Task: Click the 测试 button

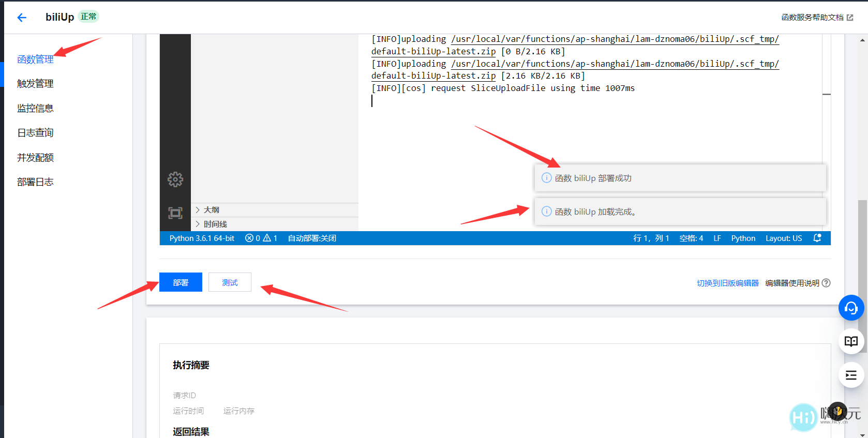Action: (x=230, y=282)
